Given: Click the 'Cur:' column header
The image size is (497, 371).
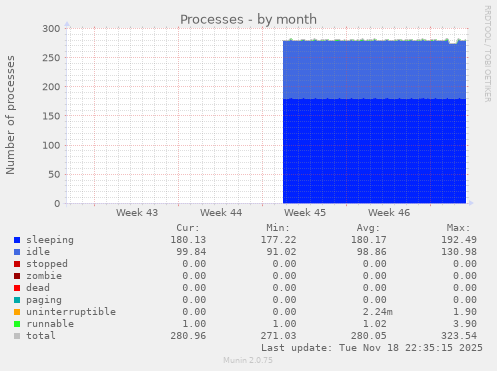Looking at the screenshot, I should [188, 228].
